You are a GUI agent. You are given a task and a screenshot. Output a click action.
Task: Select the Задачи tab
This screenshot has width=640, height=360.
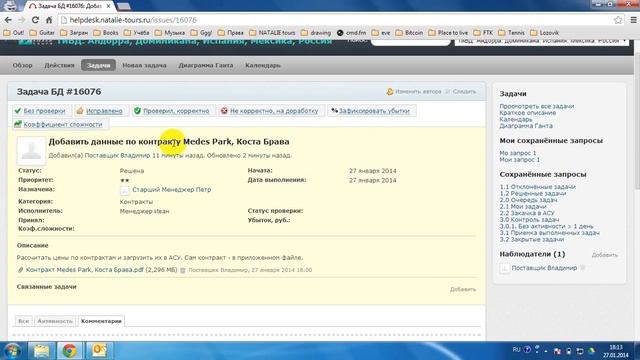(x=98, y=65)
